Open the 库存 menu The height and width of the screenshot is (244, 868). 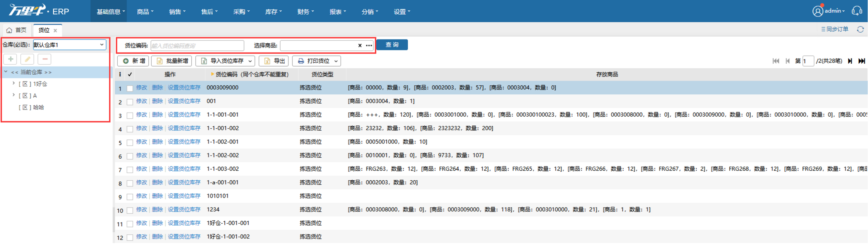[273, 12]
